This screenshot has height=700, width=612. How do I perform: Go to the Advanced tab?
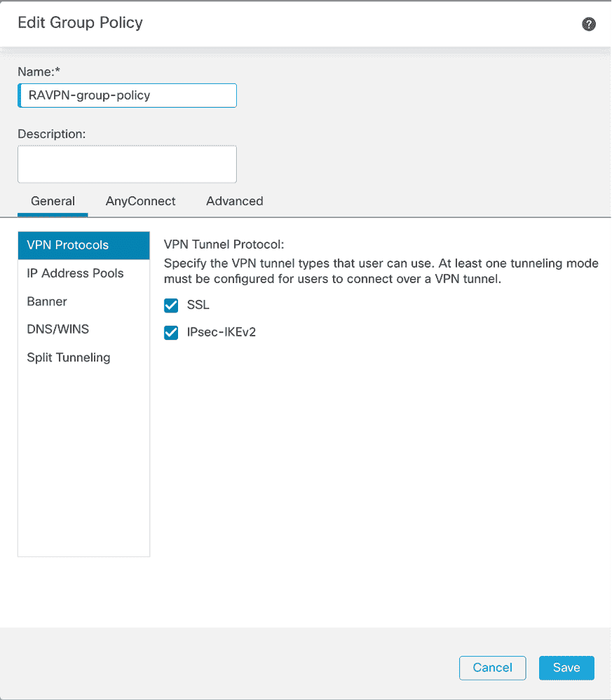[x=235, y=201]
